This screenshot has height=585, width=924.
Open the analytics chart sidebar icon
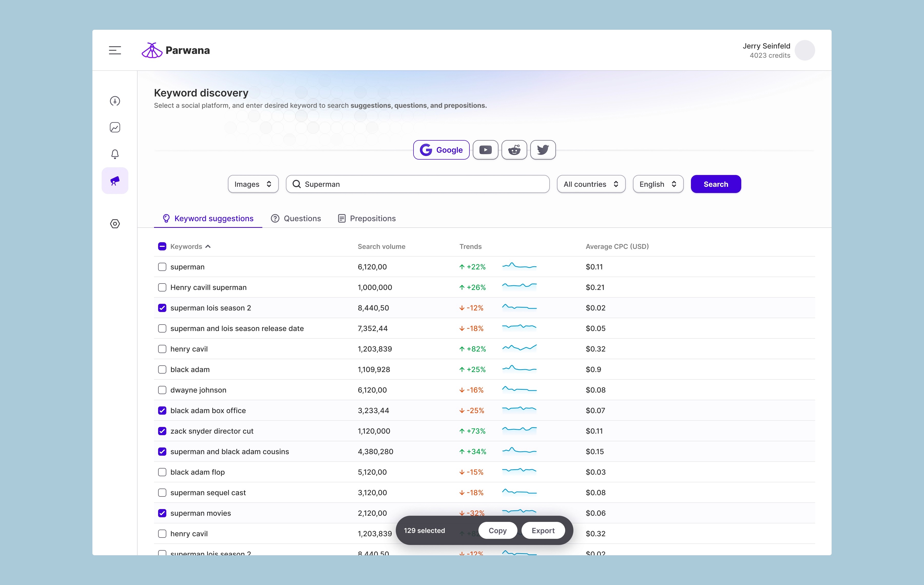[x=115, y=127]
